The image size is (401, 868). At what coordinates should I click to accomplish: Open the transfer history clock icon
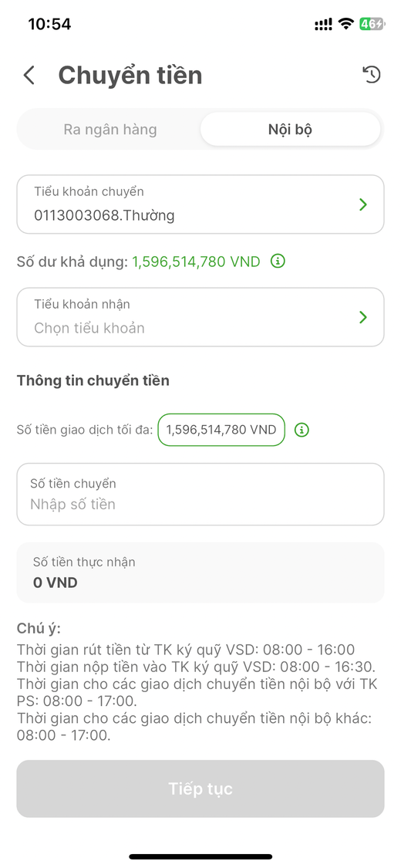372,74
